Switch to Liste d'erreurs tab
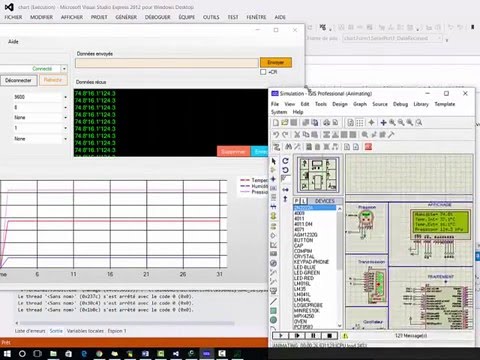 pos(30,331)
